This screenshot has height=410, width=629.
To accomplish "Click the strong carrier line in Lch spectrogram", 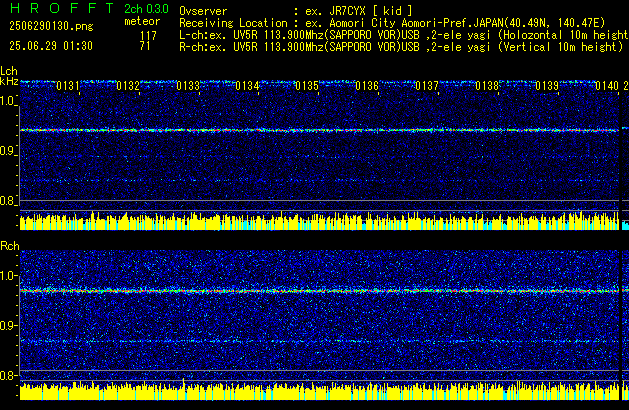I will (319, 130).
